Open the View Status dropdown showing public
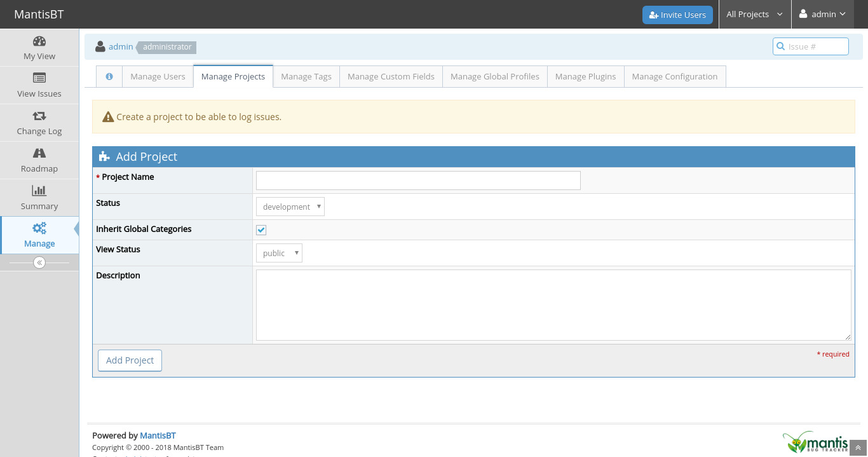Image resolution: width=868 pixels, height=457 pixels. pos(279,253)
